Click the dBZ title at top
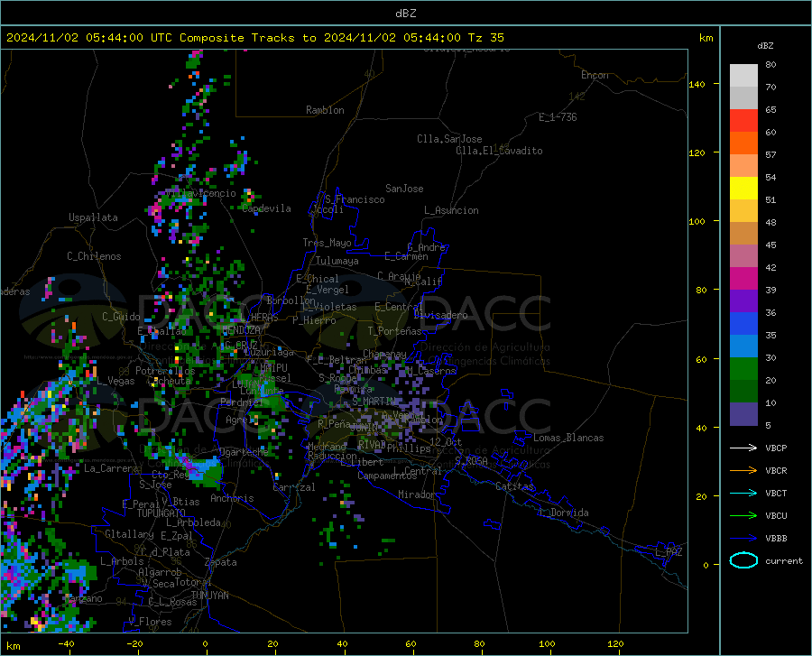 click(405, 14)
